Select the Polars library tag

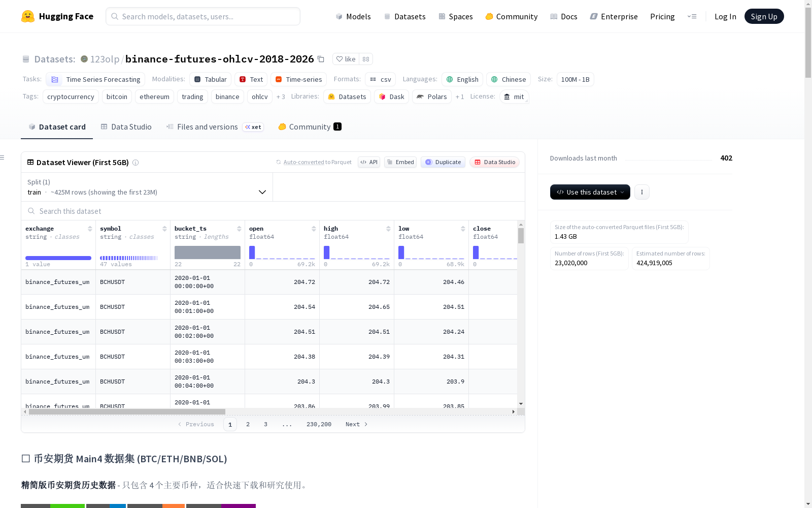[432, 97]
